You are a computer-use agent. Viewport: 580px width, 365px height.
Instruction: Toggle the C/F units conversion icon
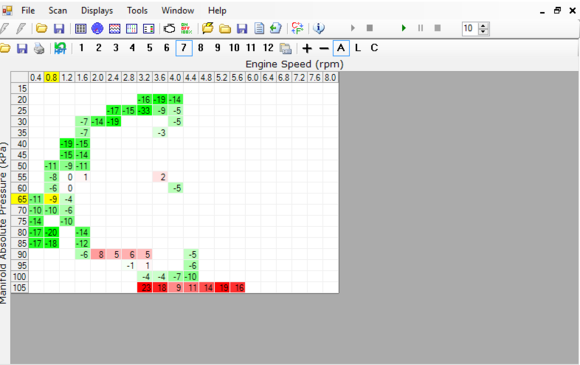pos(297,28)
